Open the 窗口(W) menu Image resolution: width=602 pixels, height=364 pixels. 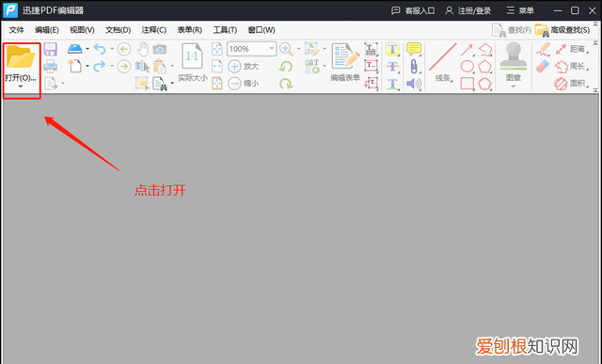tap(261, 30)
